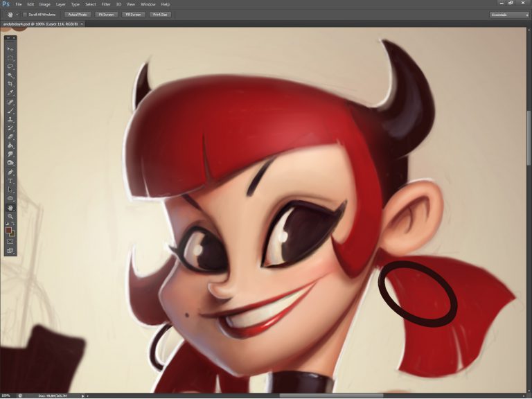Image resolution: width=532 pixels, height=399 pixels.
Task: Reset default foreground and background colors
Action: click(x=7, y=224)
